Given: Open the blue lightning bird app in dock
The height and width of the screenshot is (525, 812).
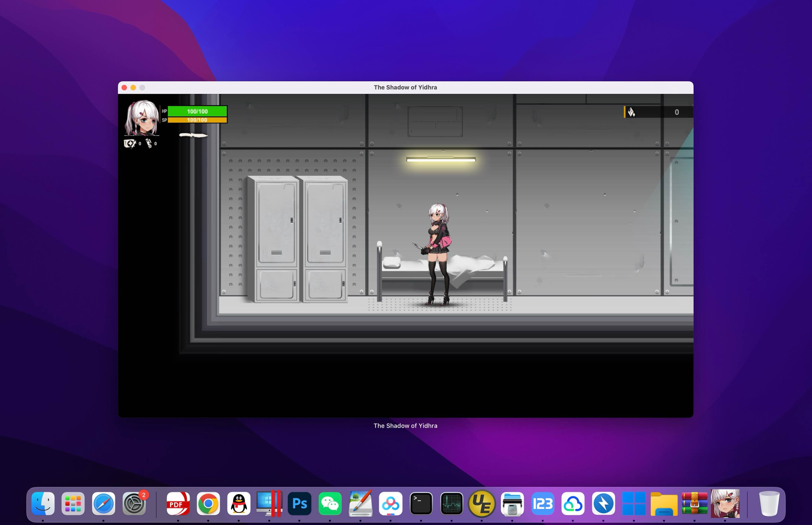Looking at the screenshot, I should pyautogui.click(x=604, y=503).
